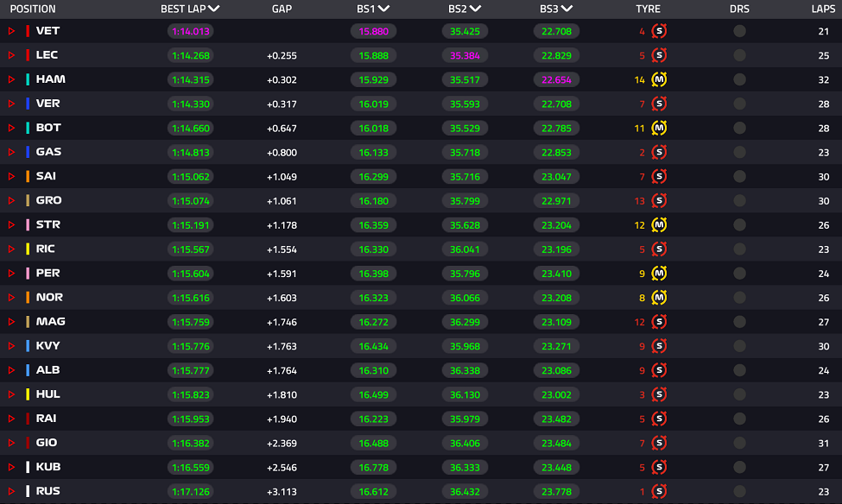Screen dimensions: 842x504
Task: Select the POSITION column header
Action: pyautogui.click(x=33, y=9)
